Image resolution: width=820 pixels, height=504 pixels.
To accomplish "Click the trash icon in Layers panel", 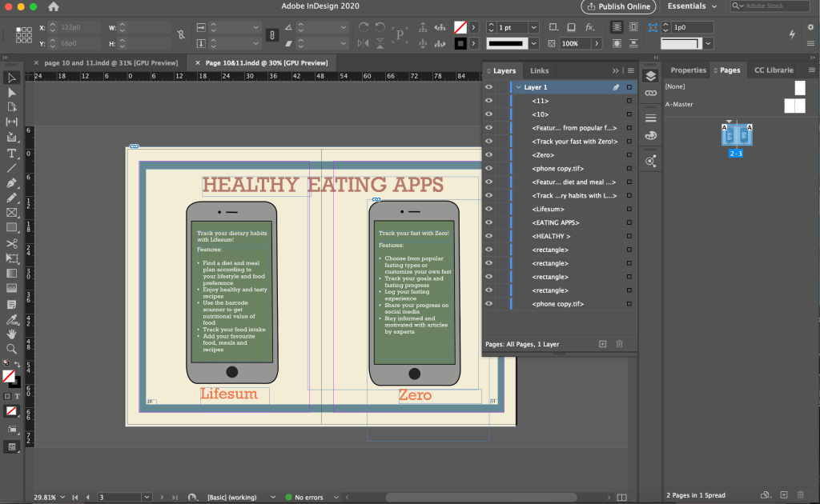I will (619, 344).
